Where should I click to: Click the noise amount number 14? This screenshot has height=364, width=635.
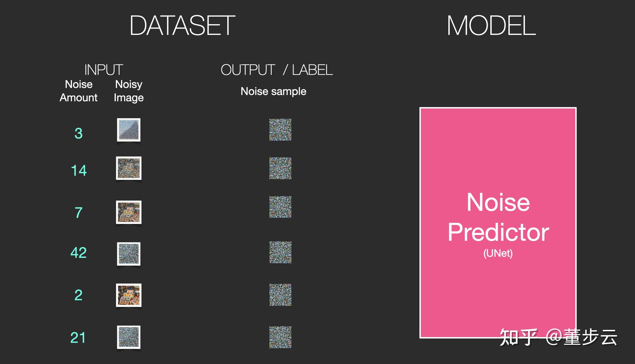pos(79,170)
